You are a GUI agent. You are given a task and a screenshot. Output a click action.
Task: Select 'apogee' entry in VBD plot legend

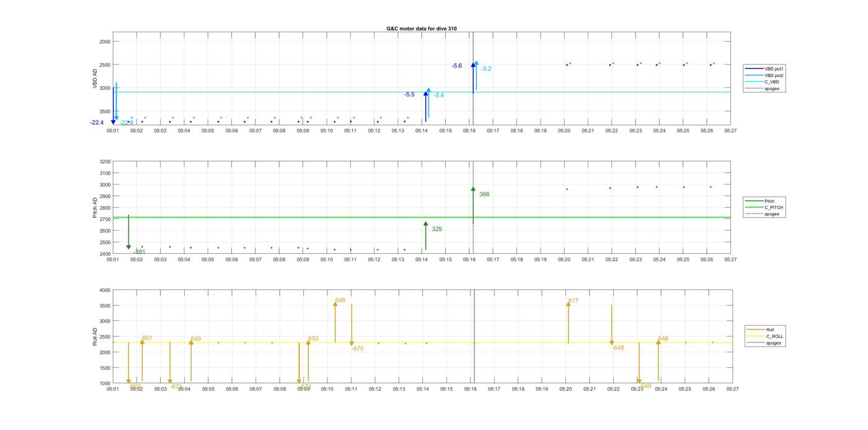coord(763,88)
